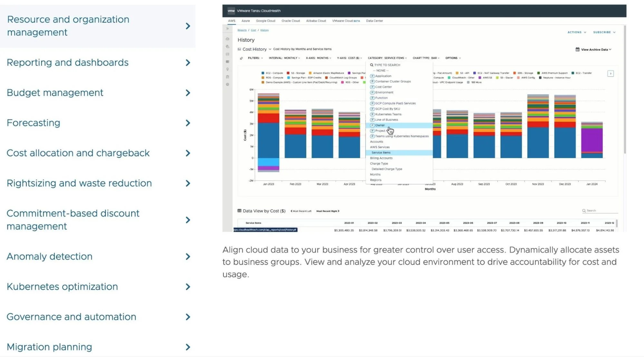Click the Most Recent Left button
This screenshot has width=644, height=357.
(301, 211)
